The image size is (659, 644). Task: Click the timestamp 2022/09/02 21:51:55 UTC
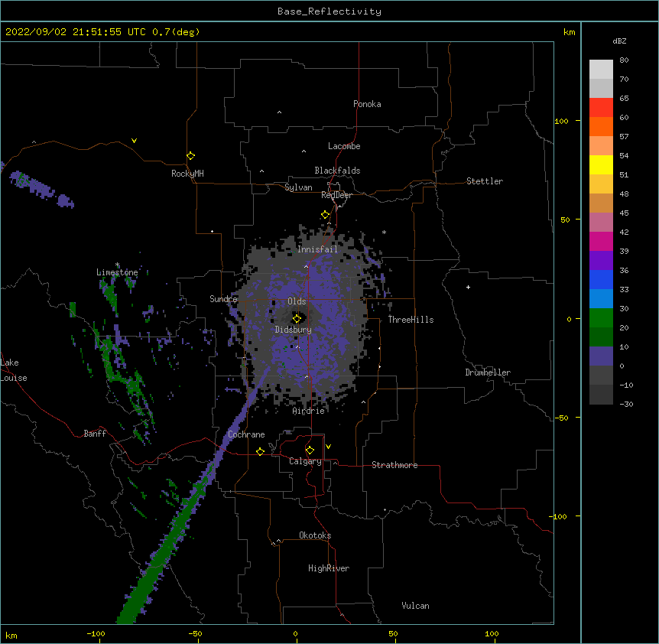click(x=76, y=32)
